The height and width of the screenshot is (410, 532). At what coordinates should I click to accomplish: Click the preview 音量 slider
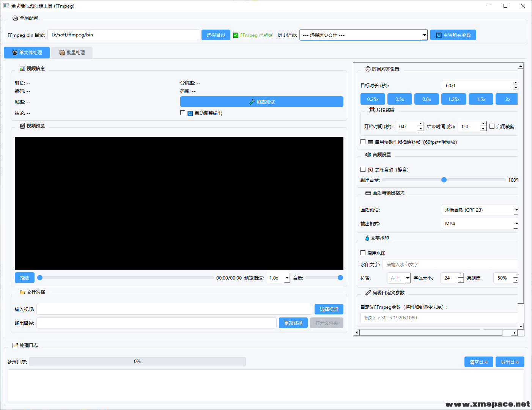coord(324,278)
